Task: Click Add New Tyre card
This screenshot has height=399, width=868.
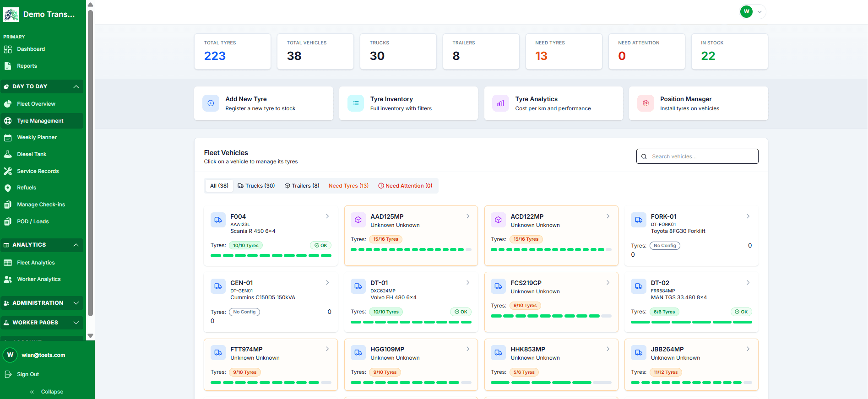Action: 264,103
